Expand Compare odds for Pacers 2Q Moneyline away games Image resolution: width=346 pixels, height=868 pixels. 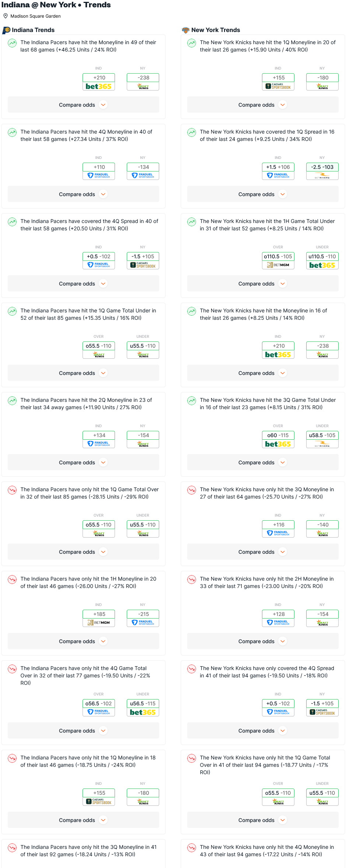(x=83, y=463)
